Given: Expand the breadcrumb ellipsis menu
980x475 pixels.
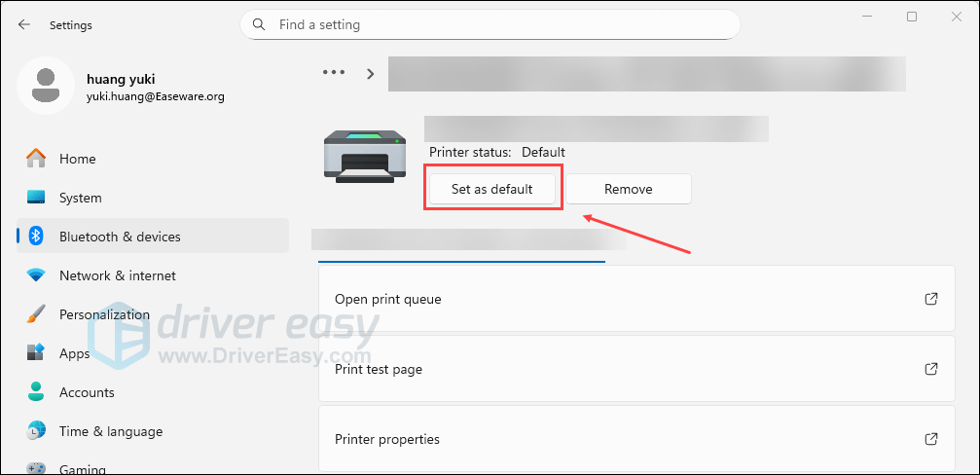Looking at the screenshot, I should (x=334, y=73).
